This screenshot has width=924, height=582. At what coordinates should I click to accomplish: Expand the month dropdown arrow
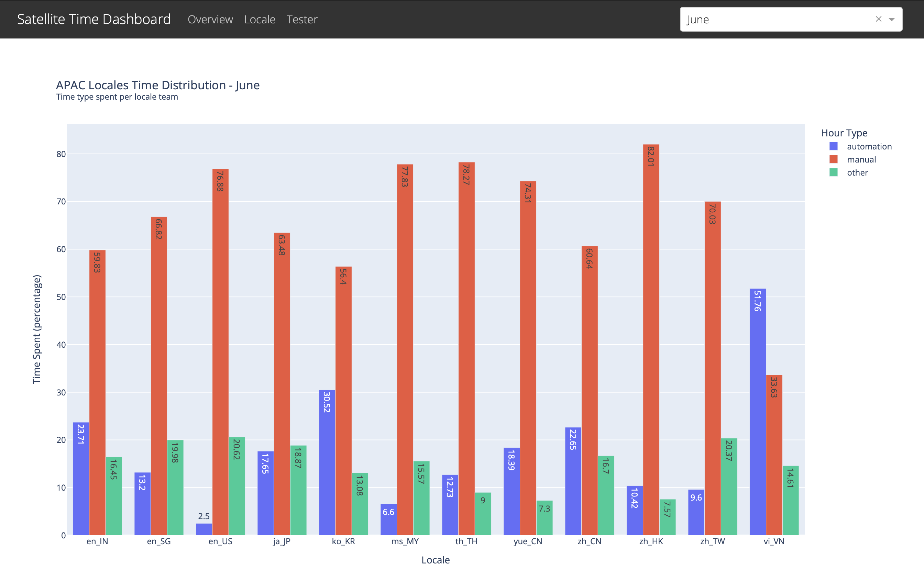(x=891, y=19)
